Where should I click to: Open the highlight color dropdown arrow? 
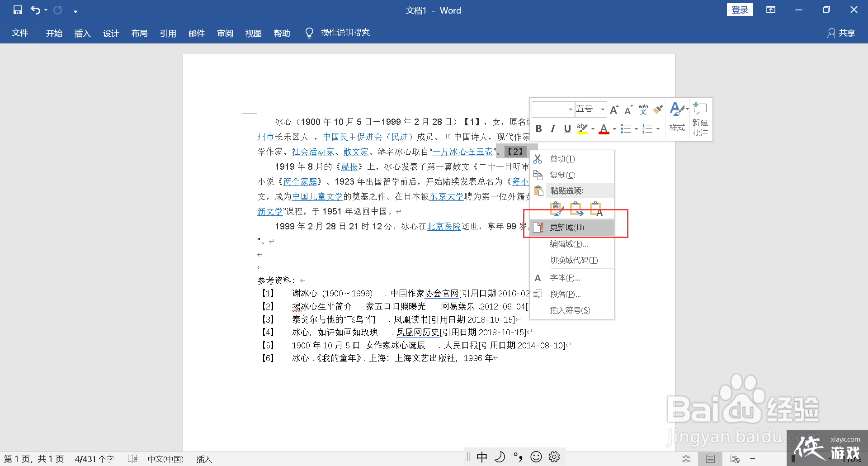click(593, 129)
